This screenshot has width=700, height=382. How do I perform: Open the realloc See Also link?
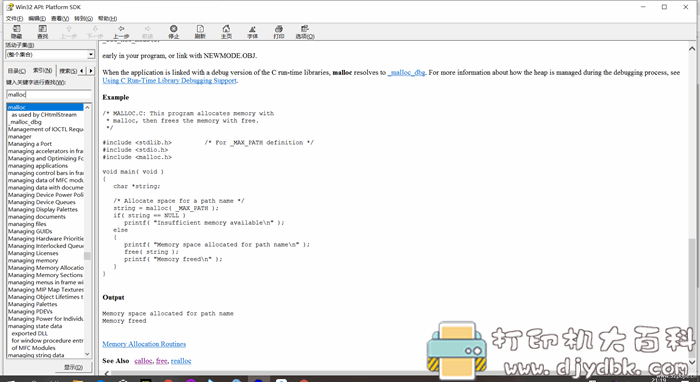coord(181,361)
